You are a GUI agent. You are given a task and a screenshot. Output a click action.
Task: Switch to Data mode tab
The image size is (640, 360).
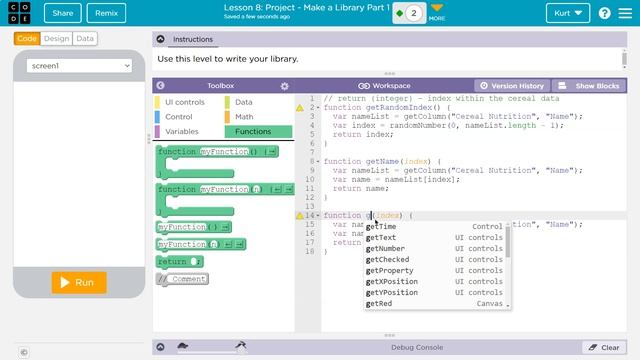tap(85, 38)
